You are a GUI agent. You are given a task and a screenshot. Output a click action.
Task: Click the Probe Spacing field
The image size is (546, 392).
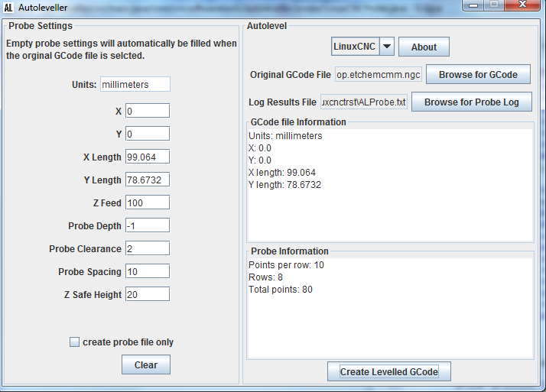pyautogui.click(x=148, y=272)
